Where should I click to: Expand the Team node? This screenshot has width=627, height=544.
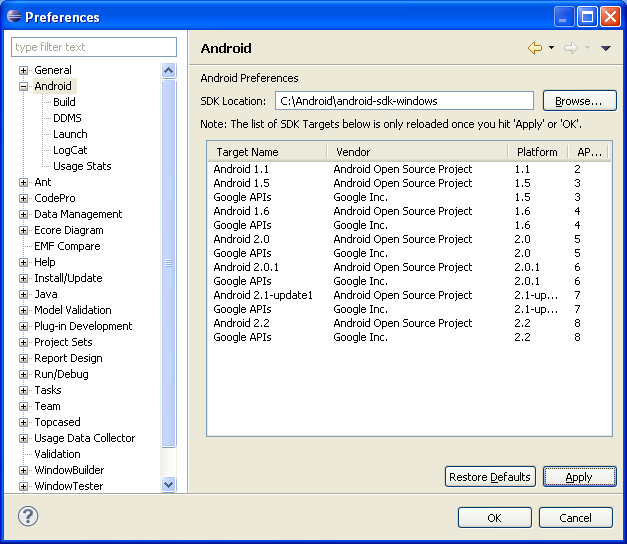coord(24,406)
